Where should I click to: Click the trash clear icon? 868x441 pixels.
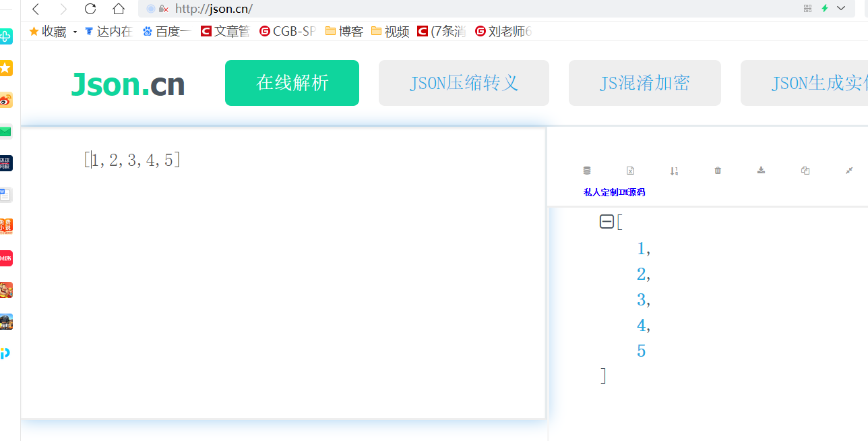pyautogui.click(x=718, y=171)
